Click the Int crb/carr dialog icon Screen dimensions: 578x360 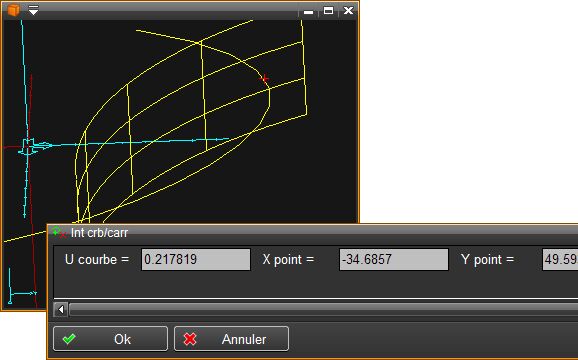tap(59, 232)
